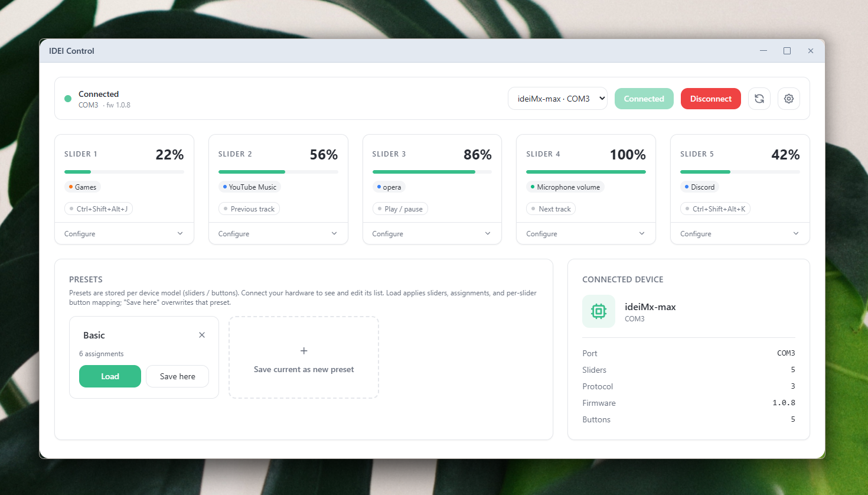This screenshot has height=495, width=868.
Task: Close the IDEI Control window
Action: pos(811,51)
